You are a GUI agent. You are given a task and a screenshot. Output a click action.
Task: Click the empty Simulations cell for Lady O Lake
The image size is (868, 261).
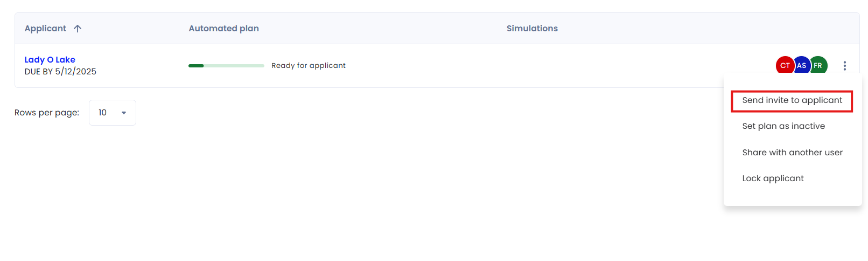(x=592, y=66)
